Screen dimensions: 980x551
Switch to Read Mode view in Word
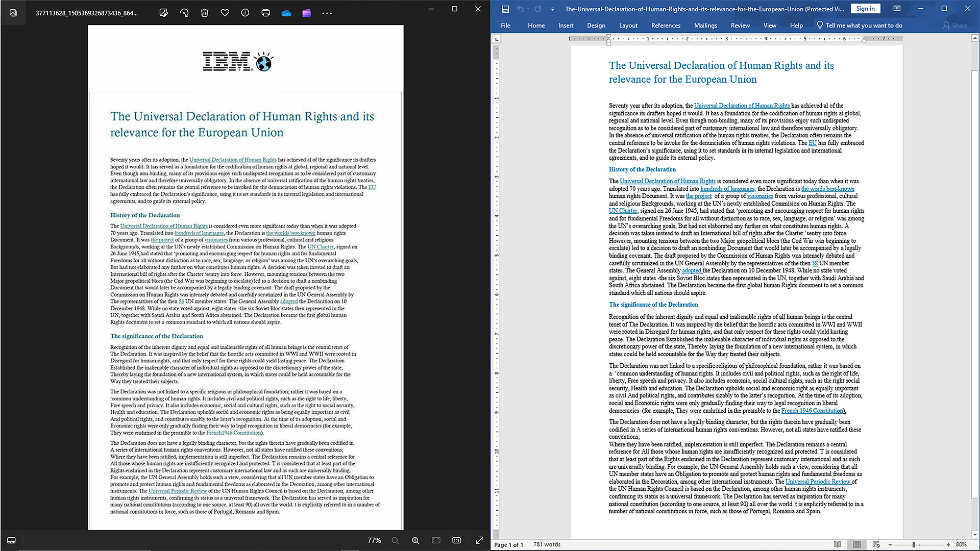click(x=837, y=544)
